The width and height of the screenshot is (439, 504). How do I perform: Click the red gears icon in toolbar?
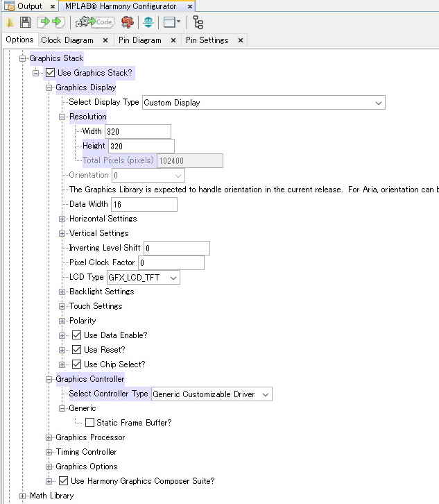(x=128, y=22)
